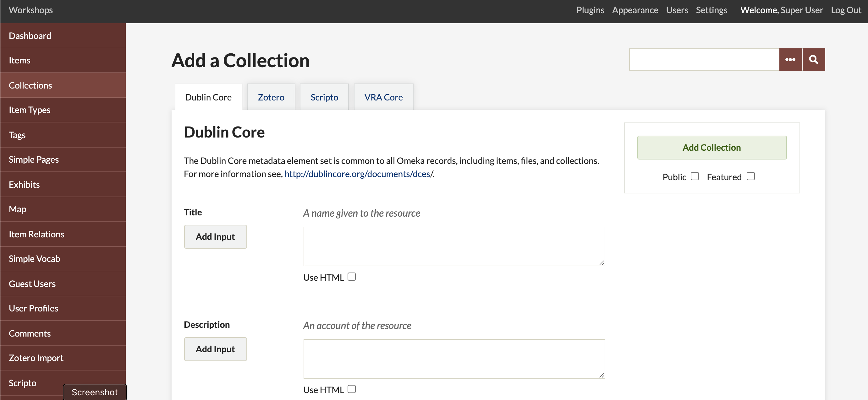This screenshot has height=400, width=868.
Task: Enable the Public checkbox
Action: pyautogui.click(x=695, y=176)
